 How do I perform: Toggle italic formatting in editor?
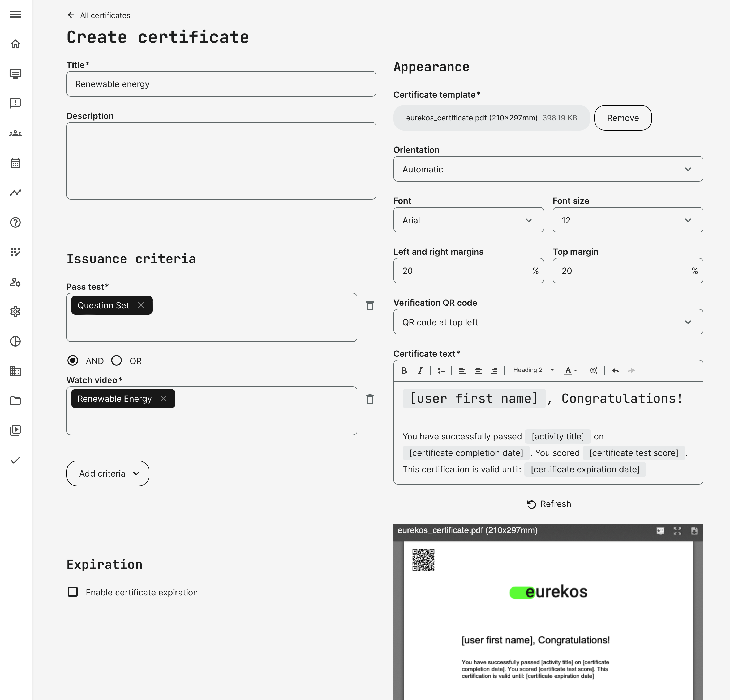pos(420,370)
